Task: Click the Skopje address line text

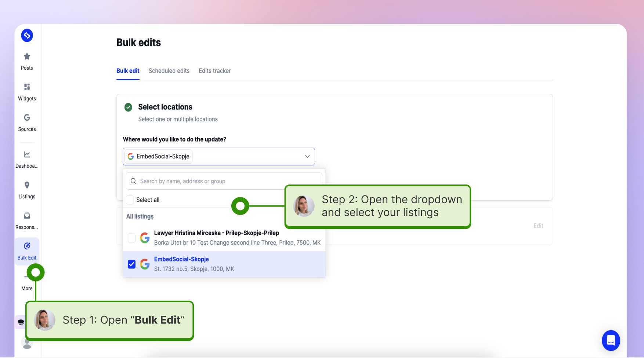Action: point(194,269)
